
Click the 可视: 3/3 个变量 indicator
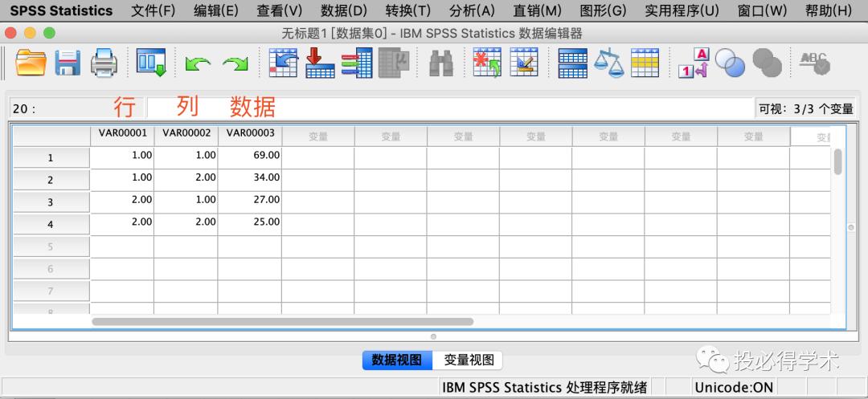click(805, 109)
